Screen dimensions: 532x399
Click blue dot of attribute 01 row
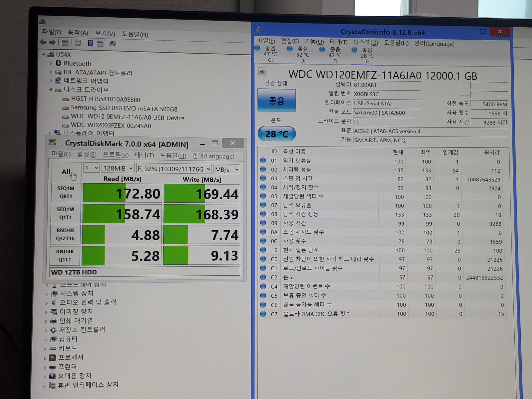[263, 160]
